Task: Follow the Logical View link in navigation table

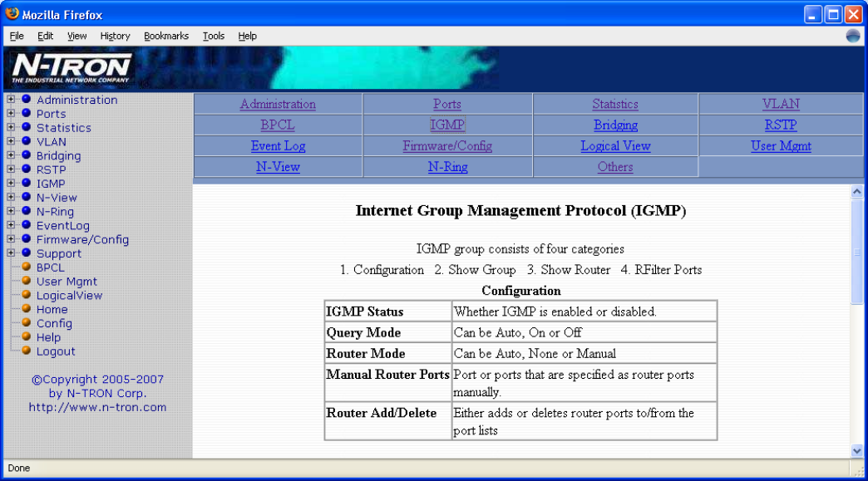Action: tap(614, 146)
